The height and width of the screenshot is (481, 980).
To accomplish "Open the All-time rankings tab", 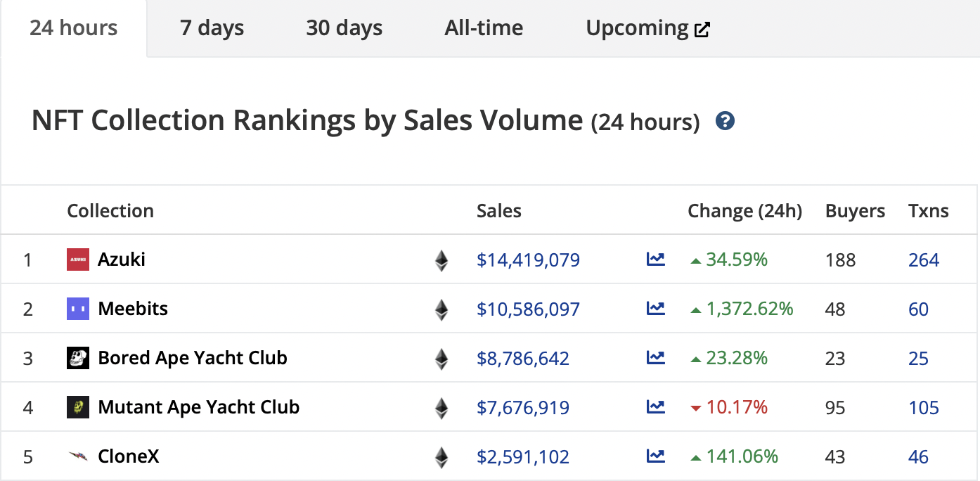I will (x=483, y=28).
